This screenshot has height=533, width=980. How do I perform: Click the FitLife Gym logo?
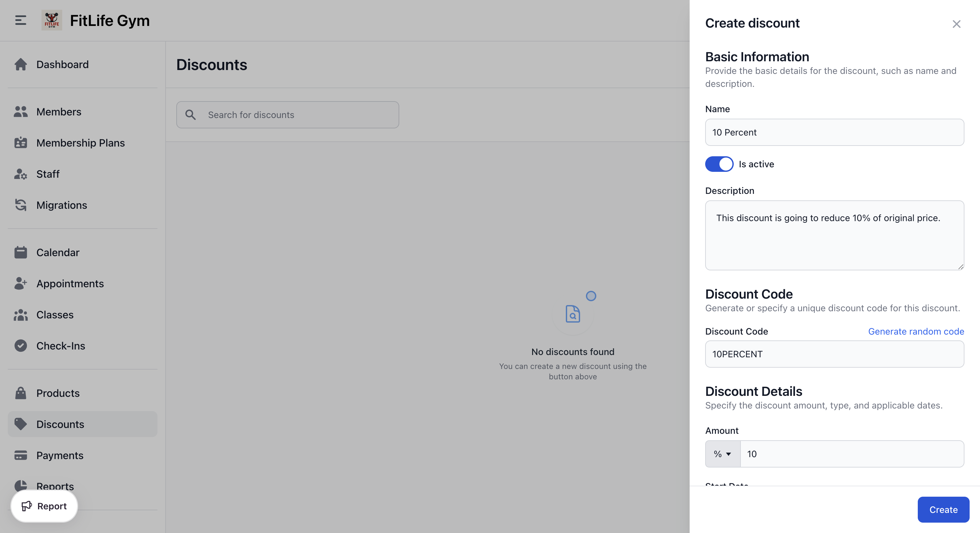coord(52,20)
